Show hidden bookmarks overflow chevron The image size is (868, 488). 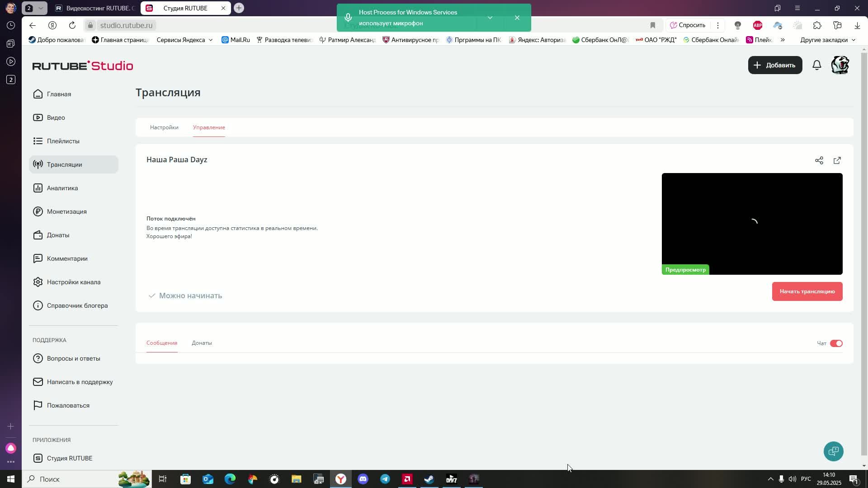(x=783, y=40)
